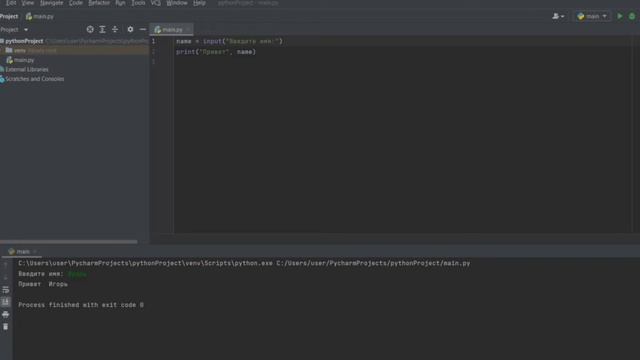
Task: Select main.py in the Project tree
Action: (24, 60)
